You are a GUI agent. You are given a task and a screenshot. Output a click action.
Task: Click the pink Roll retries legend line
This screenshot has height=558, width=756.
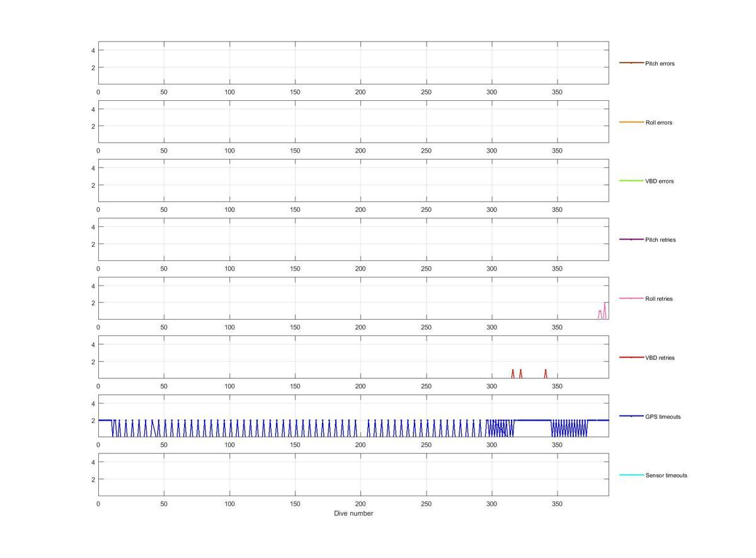point(631,298)
